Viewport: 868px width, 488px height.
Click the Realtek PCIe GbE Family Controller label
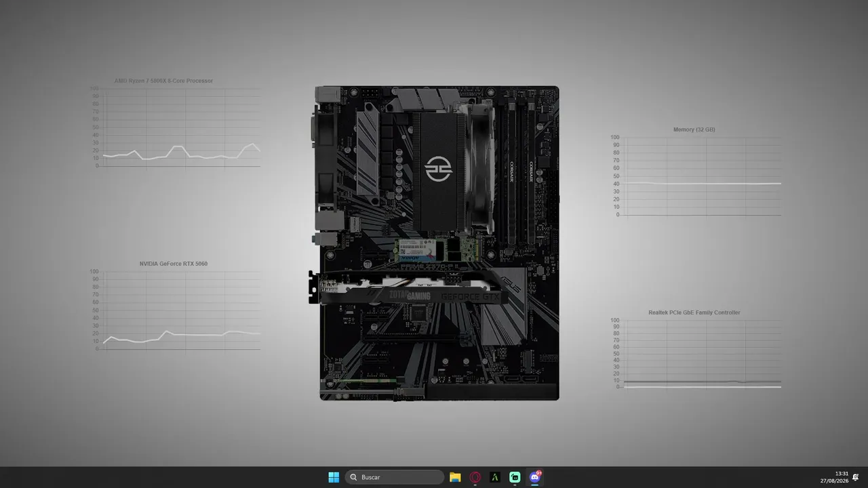point(694,312)
